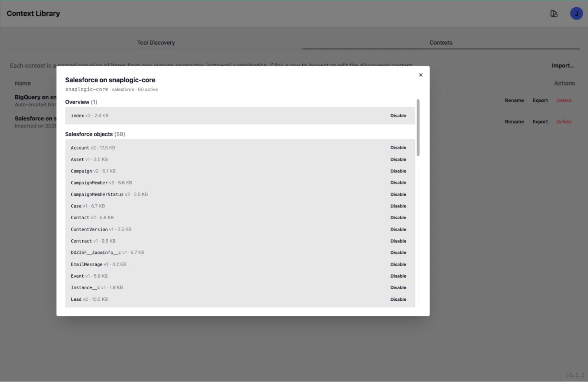Export the Salesforce context
This screenshot has height=382, width=588.
[540, 122]
